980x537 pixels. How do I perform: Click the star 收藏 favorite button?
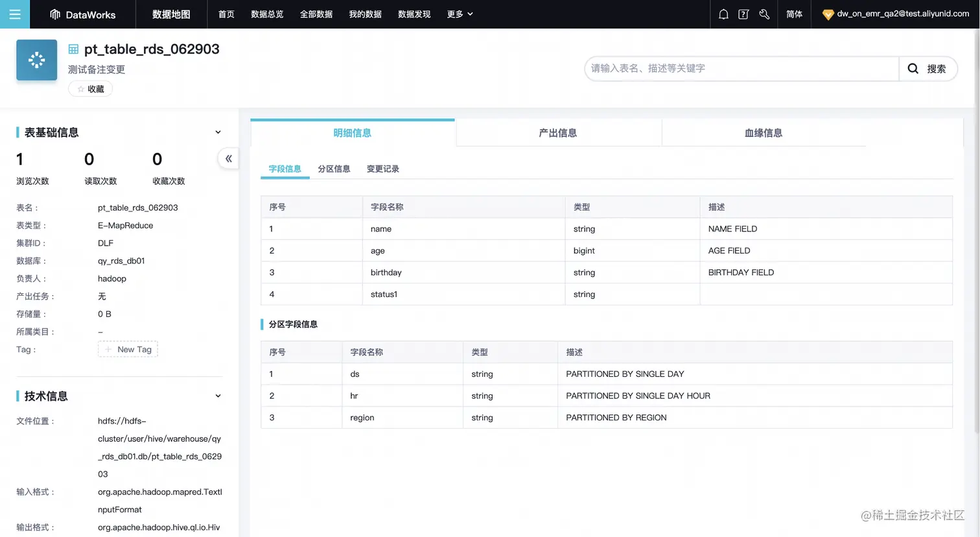[91, 89]
